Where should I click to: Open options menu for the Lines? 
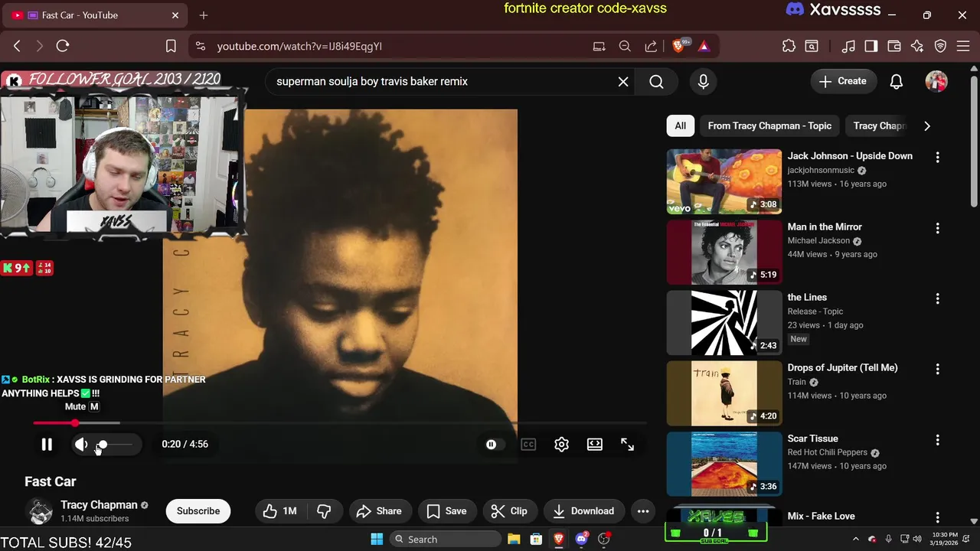click(x=938, y=298)
